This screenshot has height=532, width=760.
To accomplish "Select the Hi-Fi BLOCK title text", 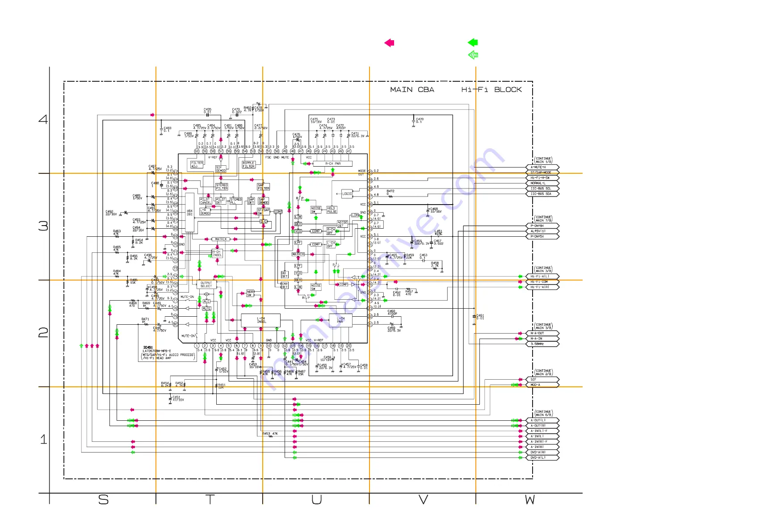I will [x=491, y=90].
